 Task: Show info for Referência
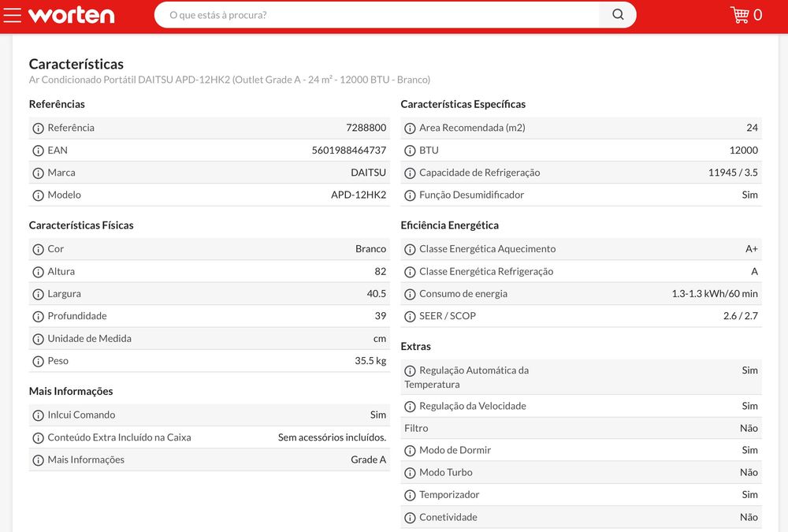38,128
